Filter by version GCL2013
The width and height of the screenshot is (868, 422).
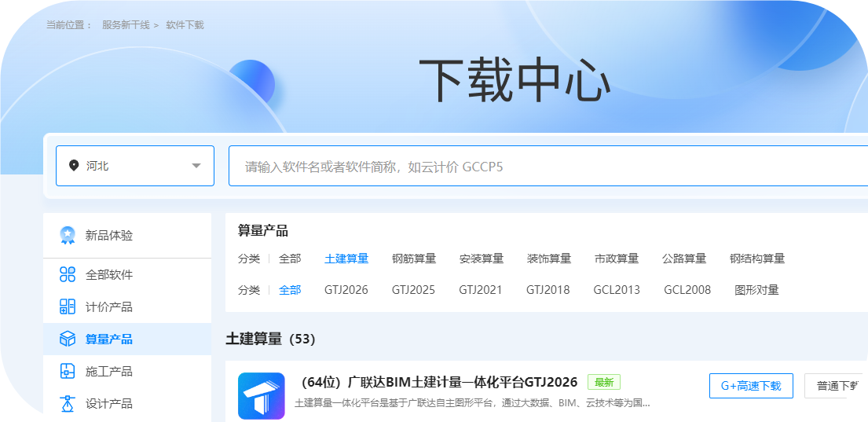(617, 290)
